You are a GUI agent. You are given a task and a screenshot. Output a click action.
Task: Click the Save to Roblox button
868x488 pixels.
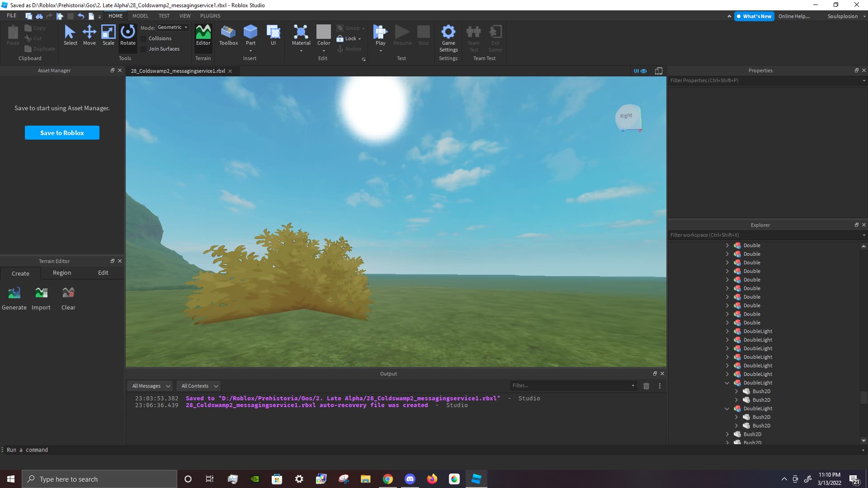coord(62,133)
